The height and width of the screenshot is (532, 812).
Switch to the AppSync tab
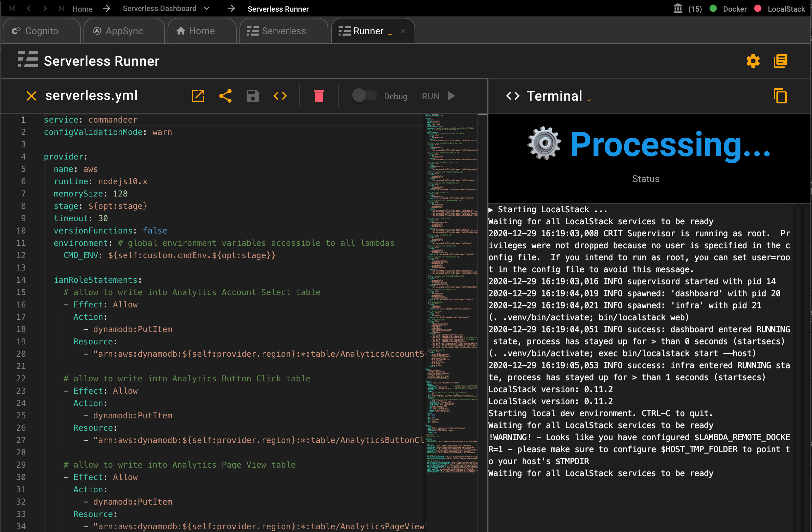pos(124,31)
